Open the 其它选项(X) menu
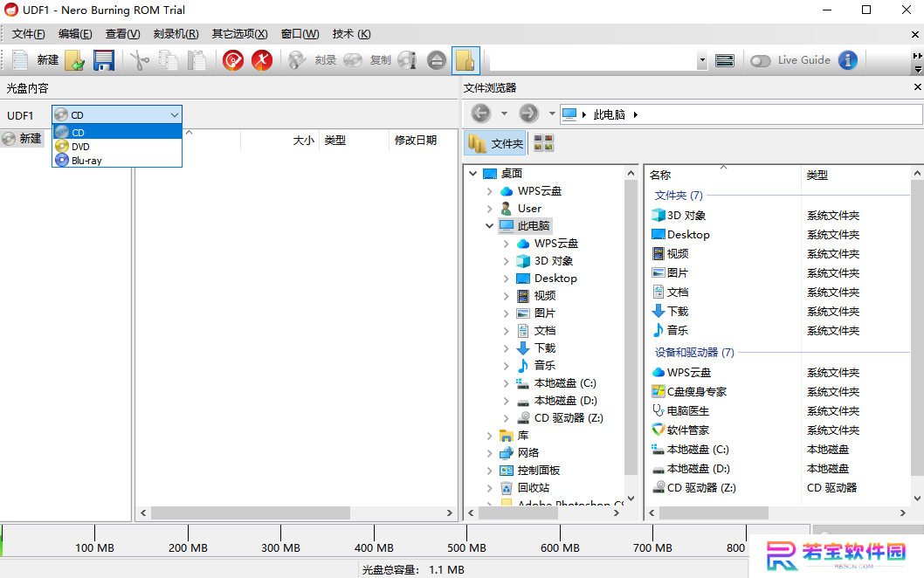The width and height of the screenshot is (924, 578). [x=240, y=34]
